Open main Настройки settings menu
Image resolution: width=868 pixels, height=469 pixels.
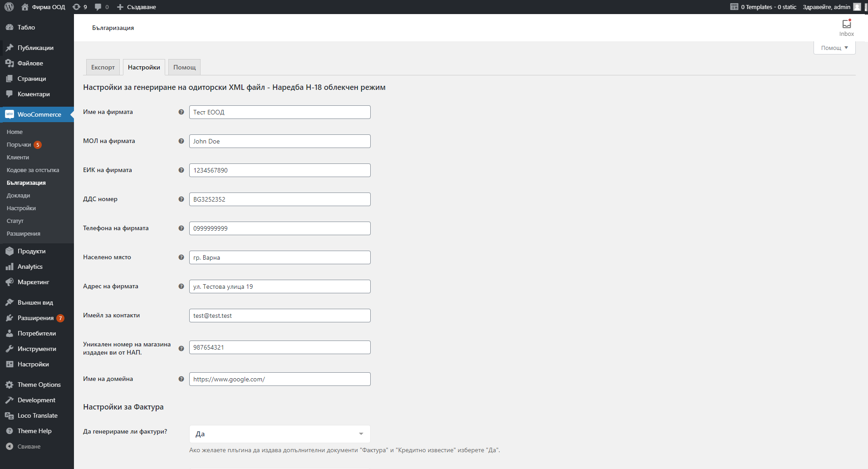[37, 364]
